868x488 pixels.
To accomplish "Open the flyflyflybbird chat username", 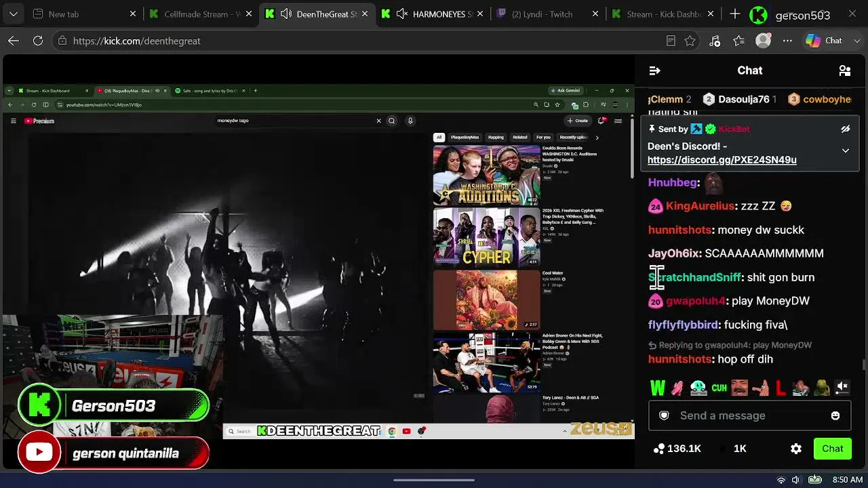I will click(x=683, y=325).
